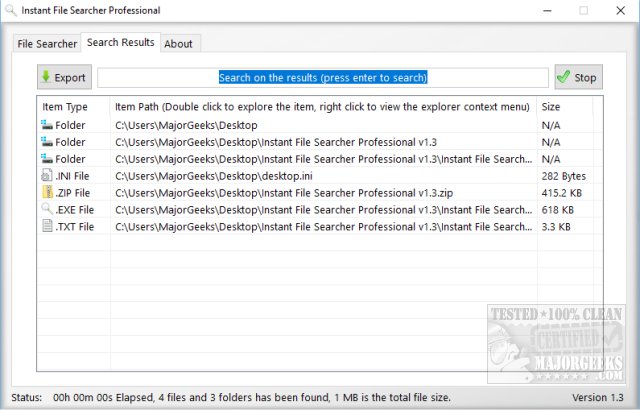The height and width of the screenshot is (410, 640).
Task: Click the path in the .EXE File row
Action: 324,210
